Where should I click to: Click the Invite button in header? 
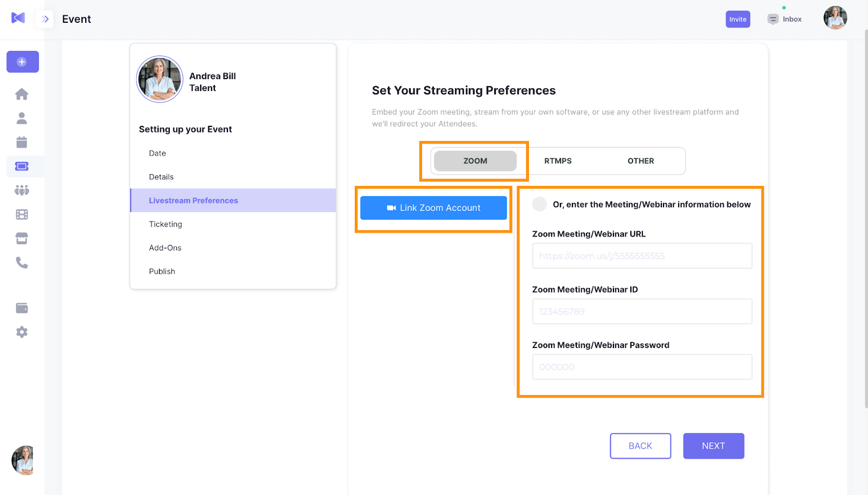pyautogui.click(x=738, y=19)
